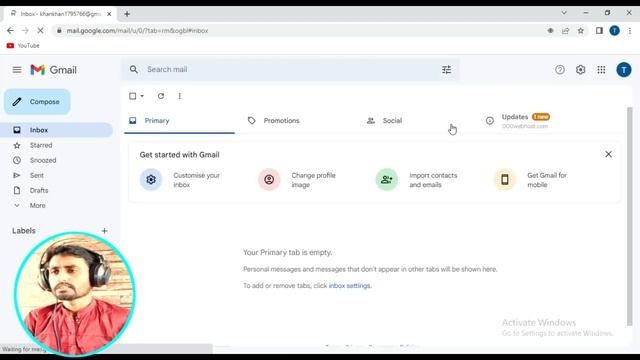Image resolution: width=640 pixels, height=360 pixels.
Task: Open Chrome menu three dots
Action: [630, 31]
